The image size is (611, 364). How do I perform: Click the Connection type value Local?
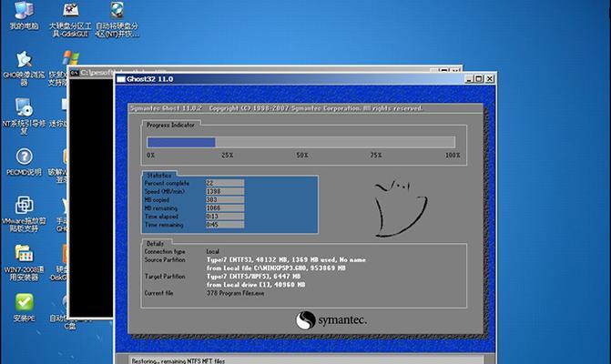[213, 251]
